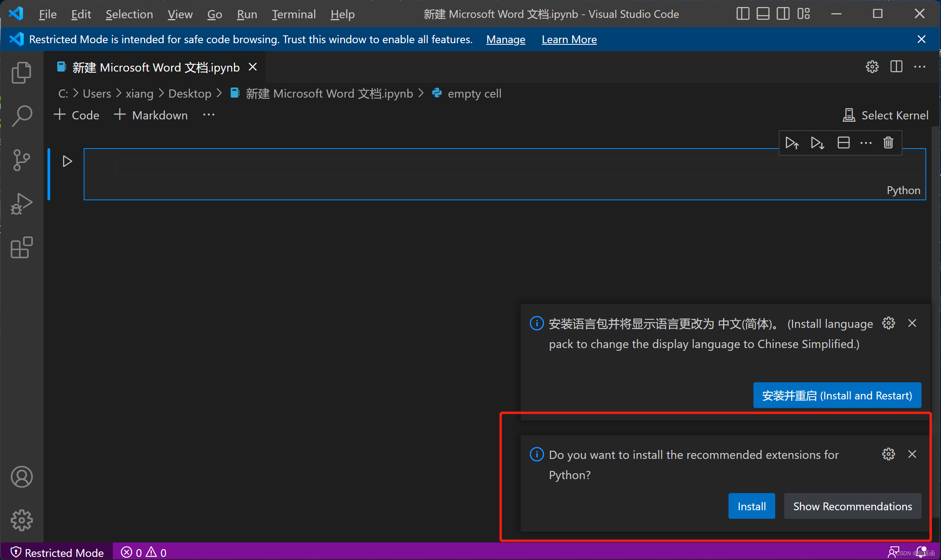Dismiss the Python extensions notification
Viewport: 941px width, 560px height.
[x=912, y=454]
